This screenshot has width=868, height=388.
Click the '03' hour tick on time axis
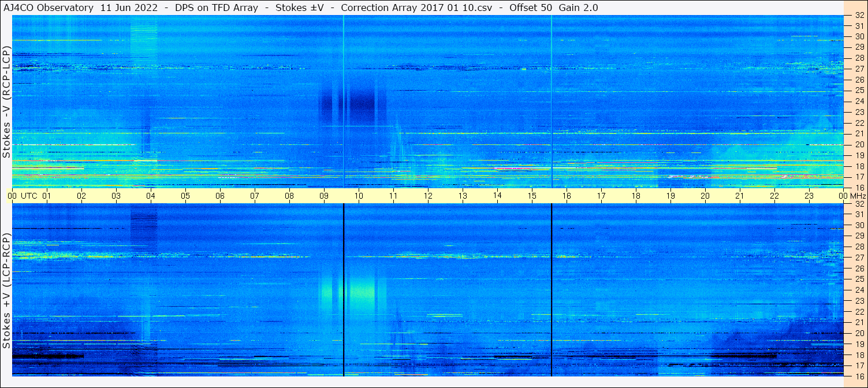pos(116,196)
